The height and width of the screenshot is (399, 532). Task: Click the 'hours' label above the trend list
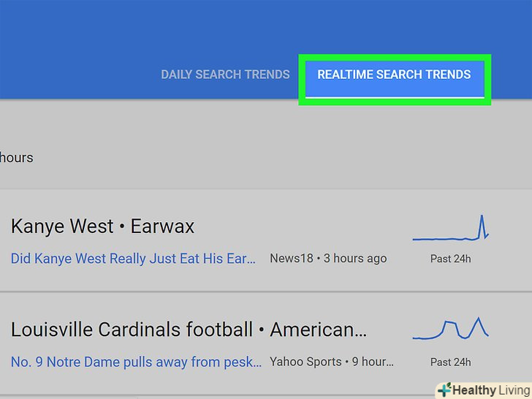(16, 158)
